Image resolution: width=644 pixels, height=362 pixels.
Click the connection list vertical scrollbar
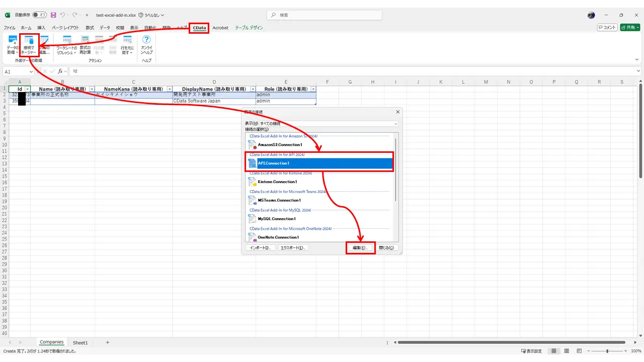396,168
